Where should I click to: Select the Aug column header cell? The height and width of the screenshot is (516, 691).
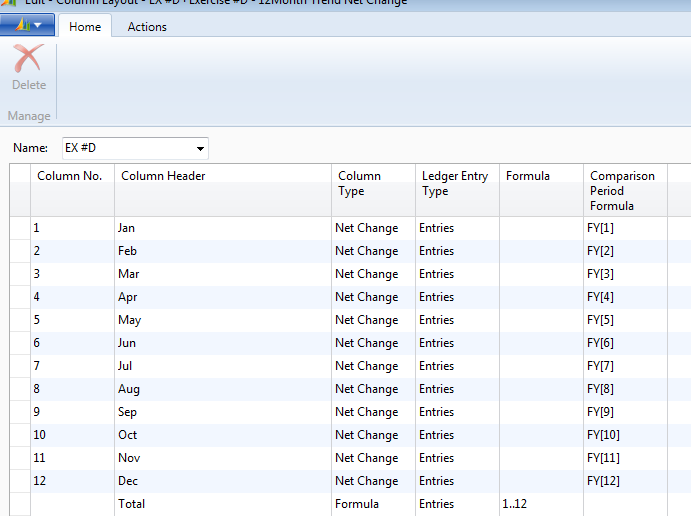point(221,389)
